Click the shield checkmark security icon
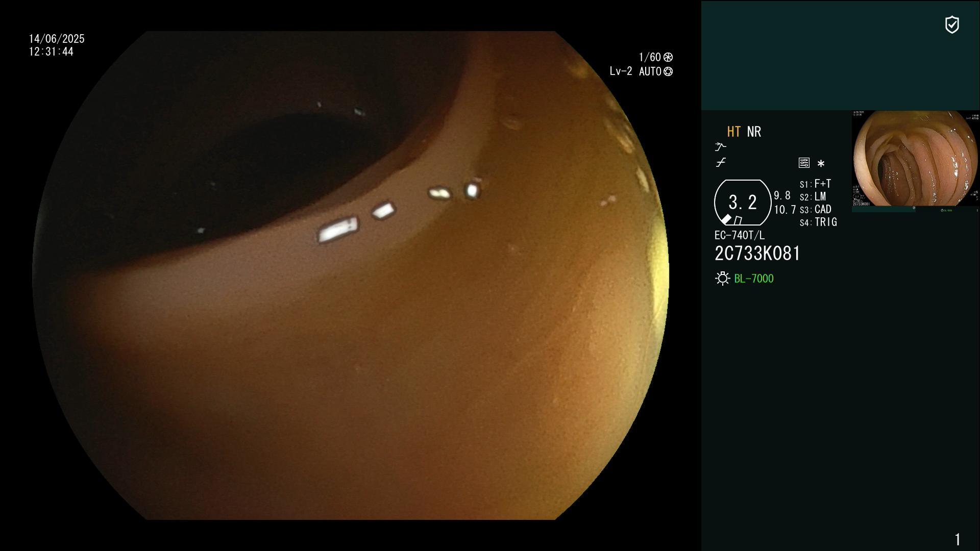 coord(952,24)
